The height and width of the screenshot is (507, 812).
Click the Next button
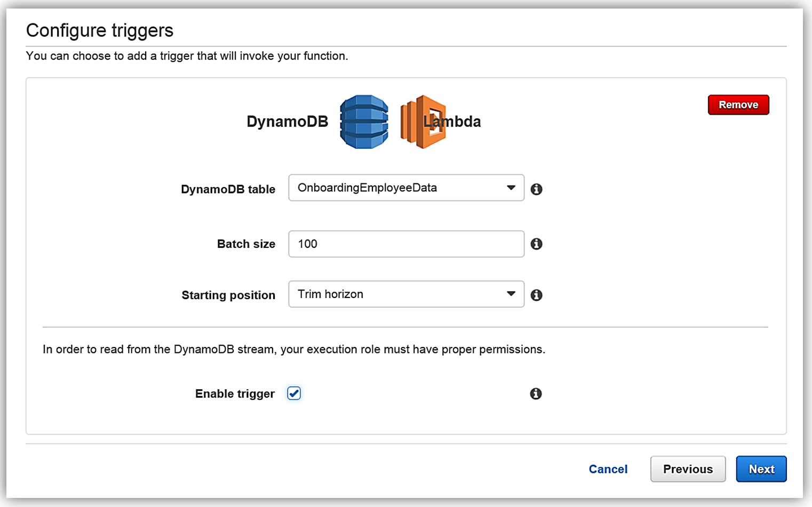pos(761,469)
